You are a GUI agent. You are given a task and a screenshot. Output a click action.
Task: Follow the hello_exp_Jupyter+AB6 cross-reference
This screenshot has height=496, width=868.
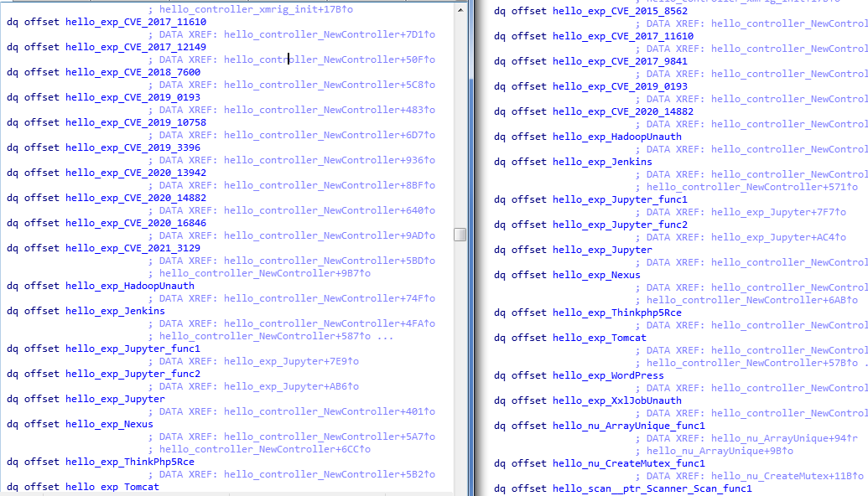pos(291,386)
